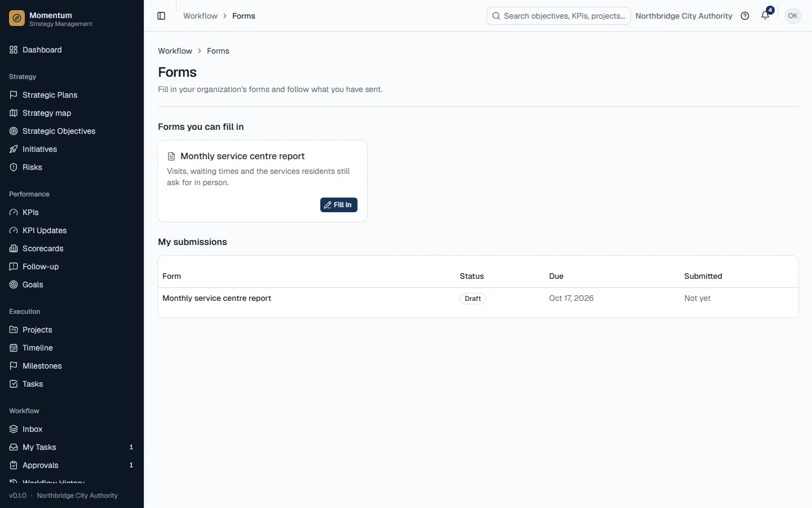Click the Strategy map icon
The image size is (812, 508).
coord(14,113)
